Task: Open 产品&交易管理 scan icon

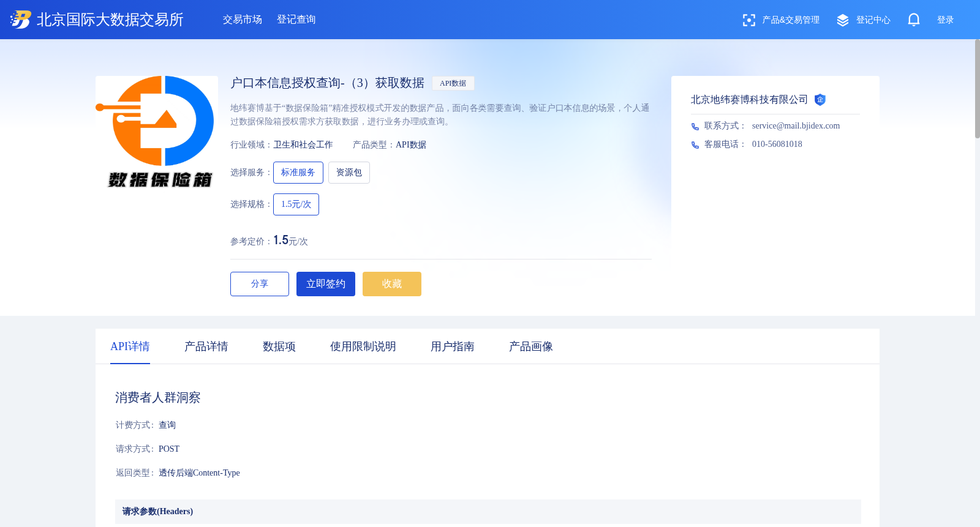Action: (x=748, y=20)
